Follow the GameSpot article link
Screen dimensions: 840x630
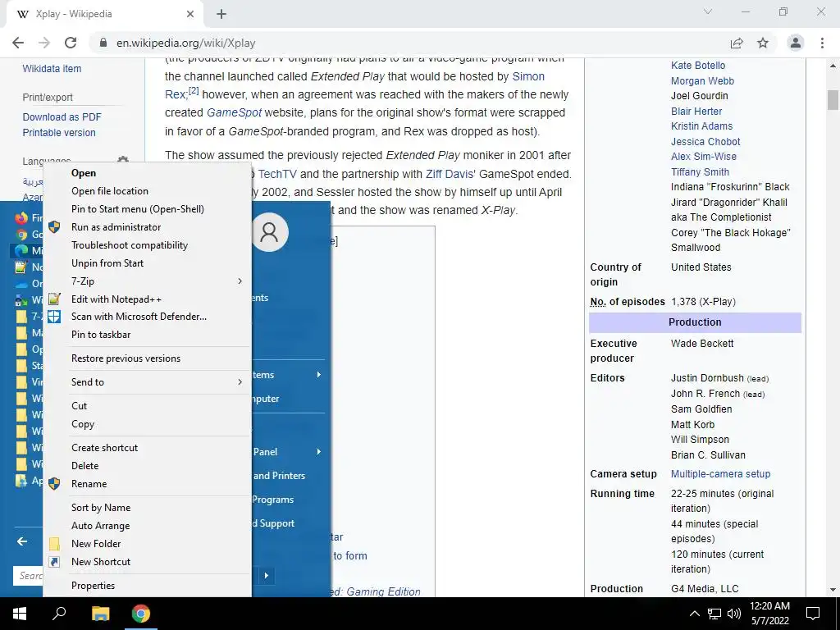tap(234, 112)
